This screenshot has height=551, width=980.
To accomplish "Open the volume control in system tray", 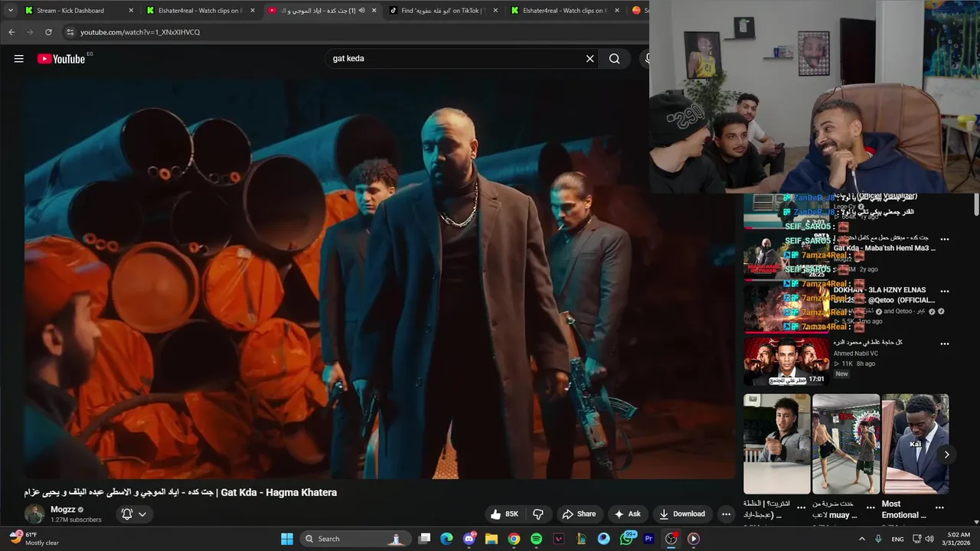I will (929, 539).
